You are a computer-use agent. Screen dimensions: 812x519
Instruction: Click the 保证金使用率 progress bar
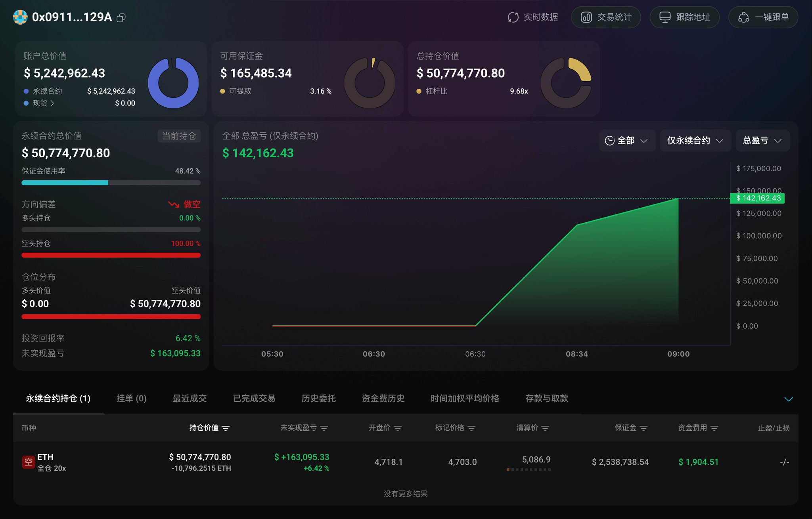[x=111, y=183]
